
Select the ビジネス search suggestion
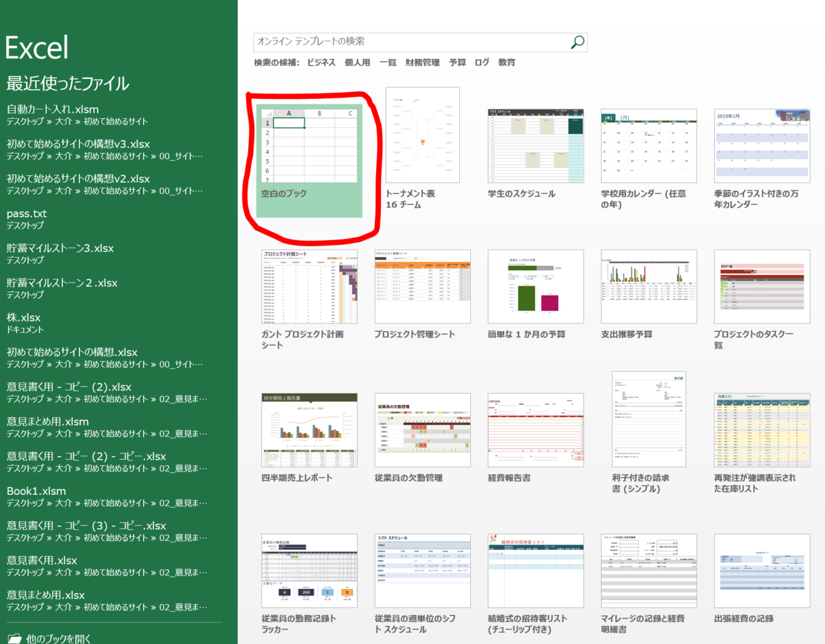[x=321, y=63]
